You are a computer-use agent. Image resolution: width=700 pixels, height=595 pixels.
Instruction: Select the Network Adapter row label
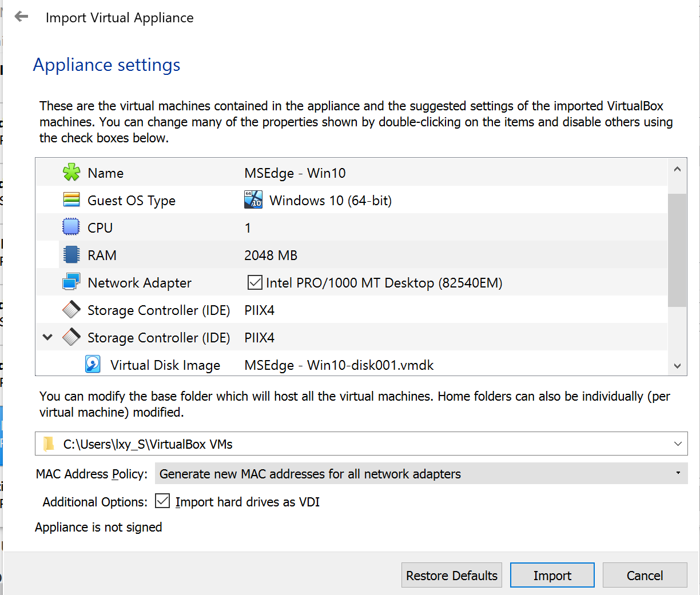(x=140, y=283)
